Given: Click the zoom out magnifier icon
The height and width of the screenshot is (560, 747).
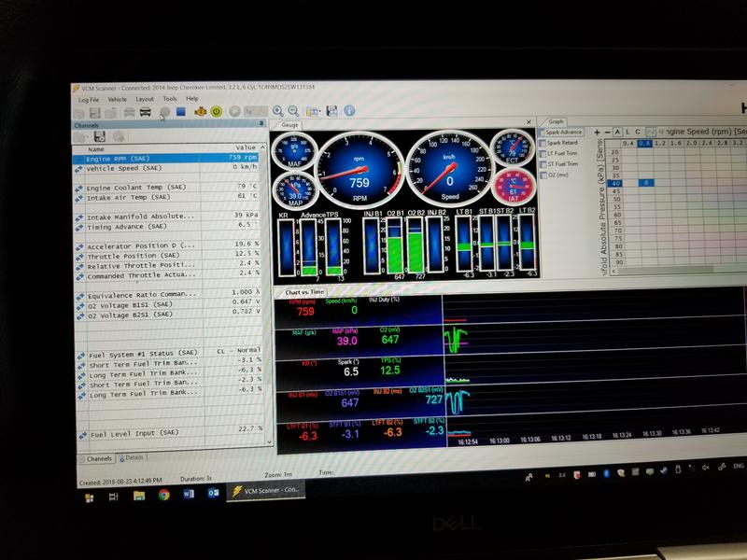Looking at the screenshot, I should pyautogui.click(x=293, y=111).
